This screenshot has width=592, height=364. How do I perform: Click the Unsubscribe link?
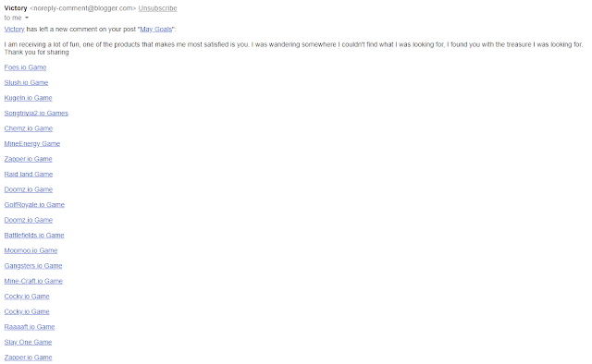(157, 8)
